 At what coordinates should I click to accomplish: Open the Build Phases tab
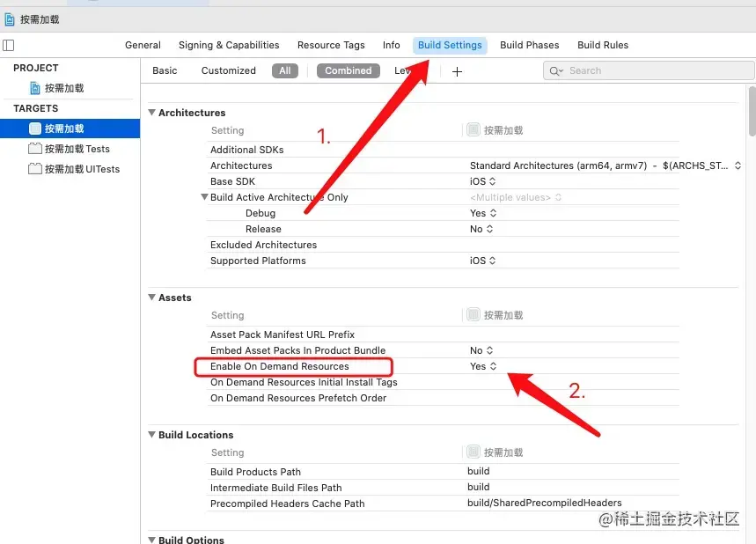[530, 45]
